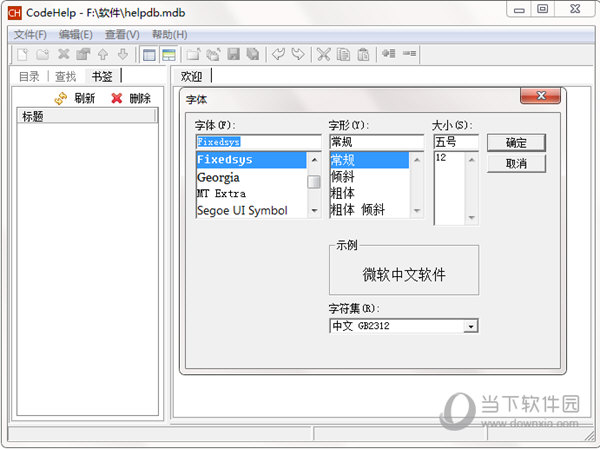This screenshot has height=449, width=600.
Task: Click the redo arrow toolbar icon
Action: [298, 54]
